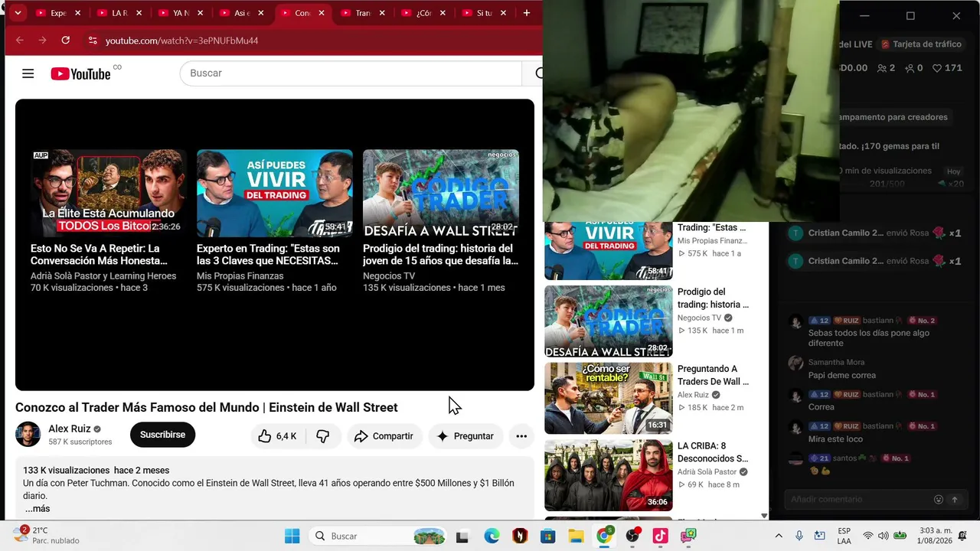Open Alex Ruiz channel avatar
Screen dimensions: 980x551
[x=28, y=435]
